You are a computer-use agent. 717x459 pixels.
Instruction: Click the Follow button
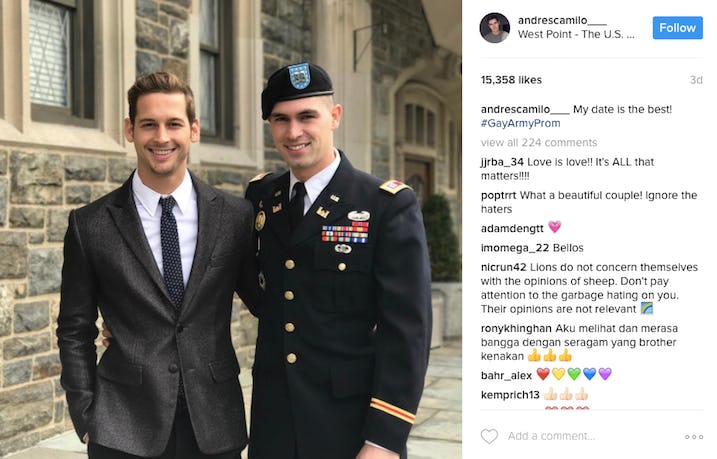click(x=677, y=28)
